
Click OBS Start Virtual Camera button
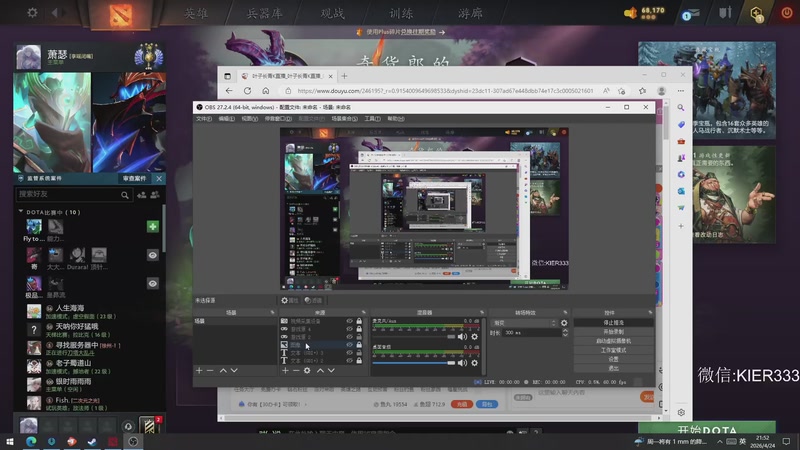pos(613,341)
